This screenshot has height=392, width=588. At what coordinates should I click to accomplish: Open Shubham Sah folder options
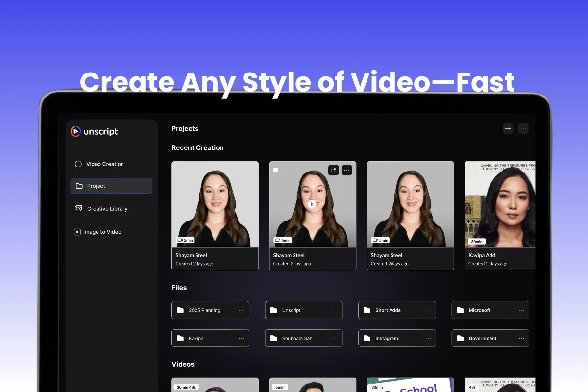tap(335, 338)
